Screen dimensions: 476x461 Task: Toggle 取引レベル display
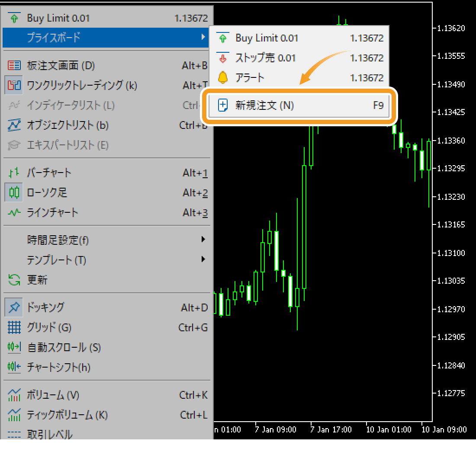(x=106, y=433)
